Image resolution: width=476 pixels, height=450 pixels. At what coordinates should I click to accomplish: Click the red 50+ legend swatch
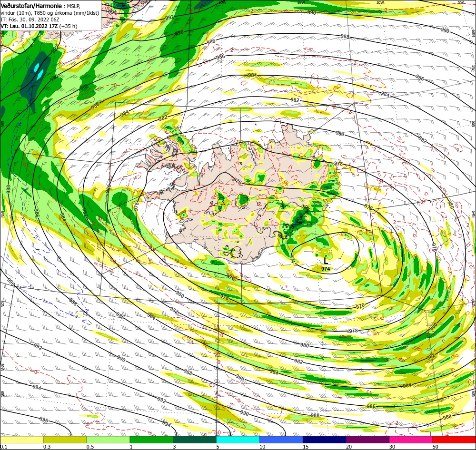[454, 440]
